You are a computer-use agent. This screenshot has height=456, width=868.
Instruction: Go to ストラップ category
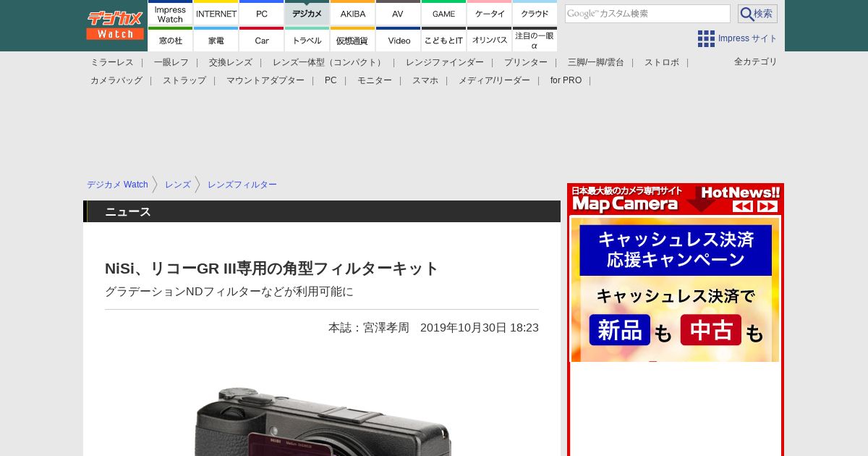(x=184, y=80)
